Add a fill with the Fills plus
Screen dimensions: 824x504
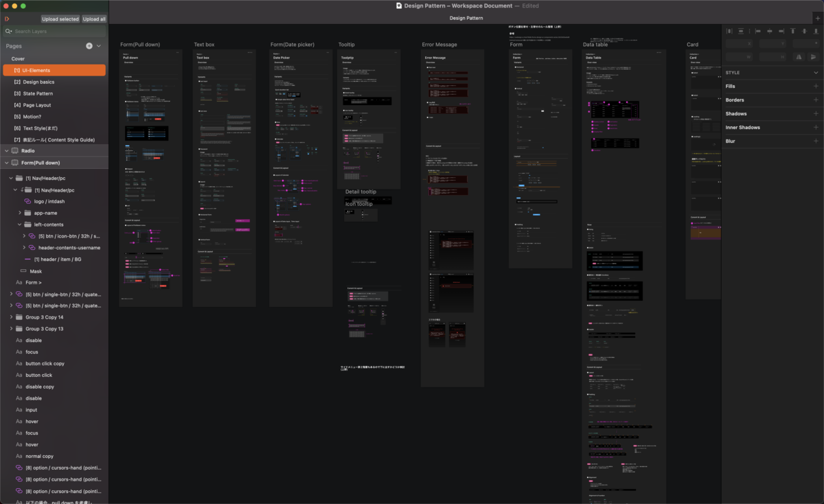pos(816,86)
